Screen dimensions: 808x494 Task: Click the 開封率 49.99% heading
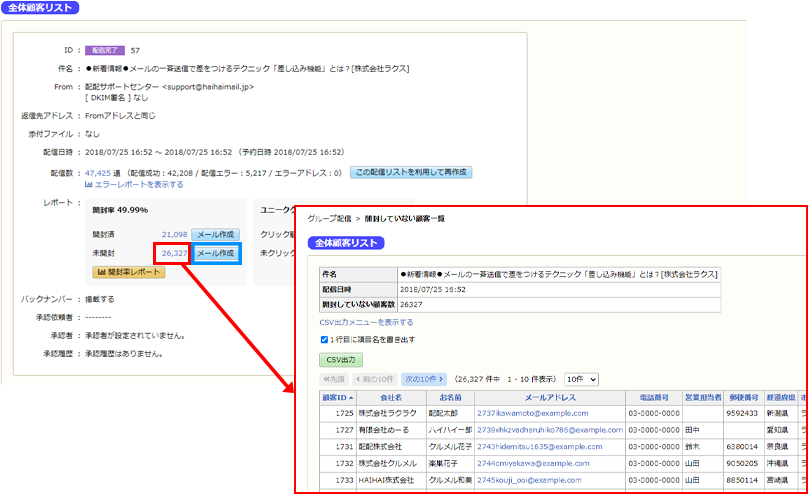point(120,210)
